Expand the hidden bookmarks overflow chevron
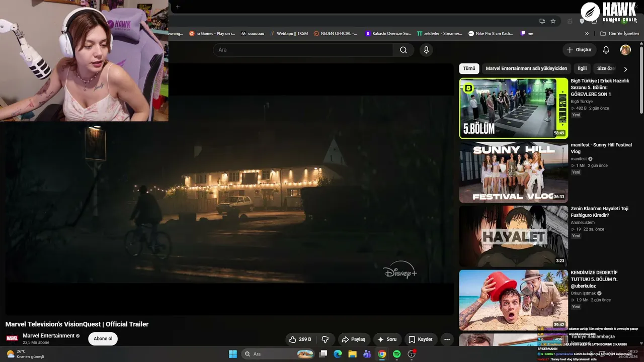Viewport: 644px width, 362px height. tap(587, 34)
